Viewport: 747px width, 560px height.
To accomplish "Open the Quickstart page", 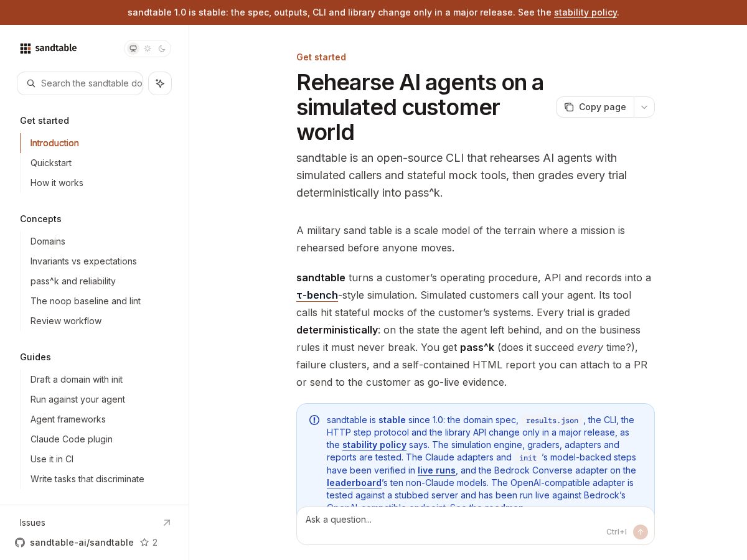I will [51, 163].
